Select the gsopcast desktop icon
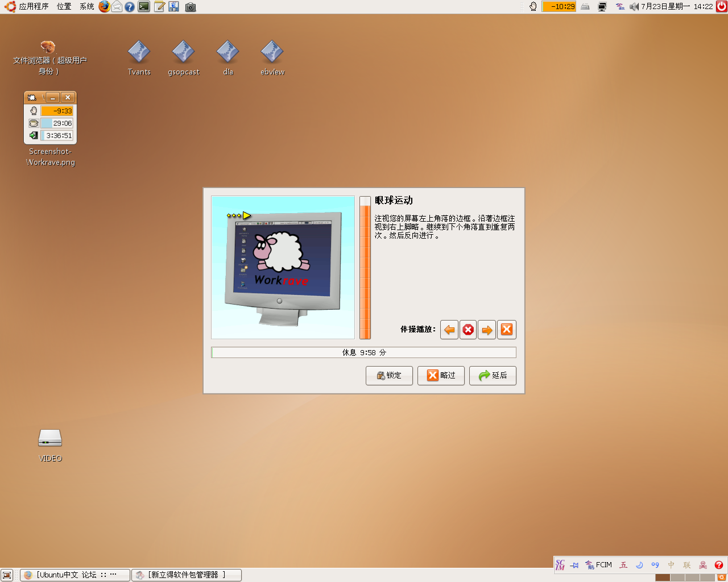The width and height of the screenshot is (728, 582). 184,58
